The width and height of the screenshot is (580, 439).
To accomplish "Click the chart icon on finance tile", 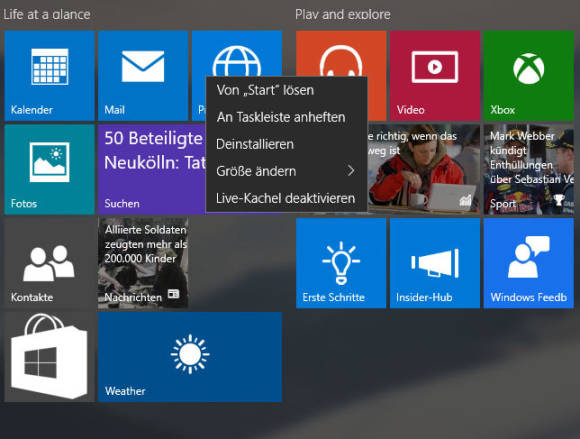I will [465, 200].
